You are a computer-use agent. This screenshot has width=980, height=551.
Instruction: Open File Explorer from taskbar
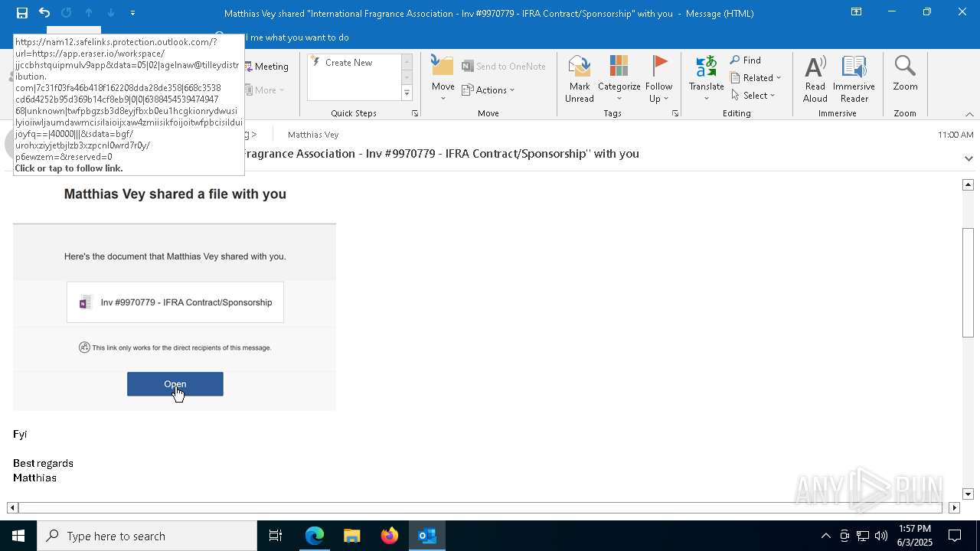click(351, 536)
